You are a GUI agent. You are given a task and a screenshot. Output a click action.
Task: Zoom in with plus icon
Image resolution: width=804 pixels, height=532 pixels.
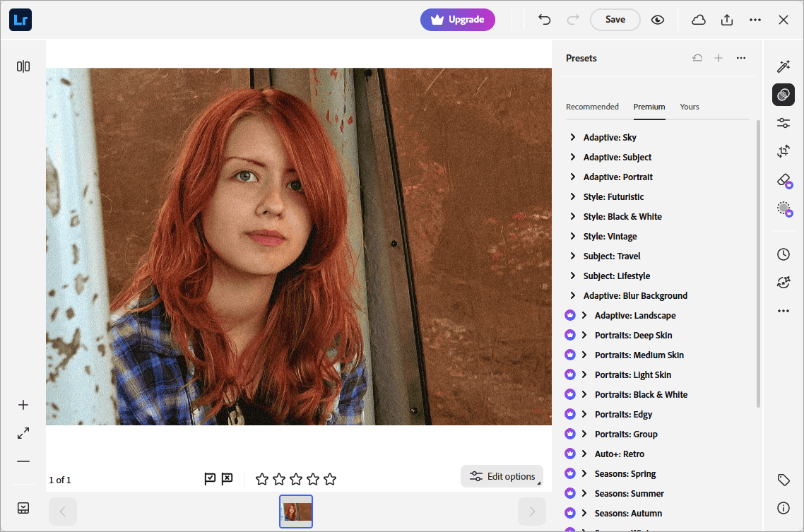tap(23, 405)
